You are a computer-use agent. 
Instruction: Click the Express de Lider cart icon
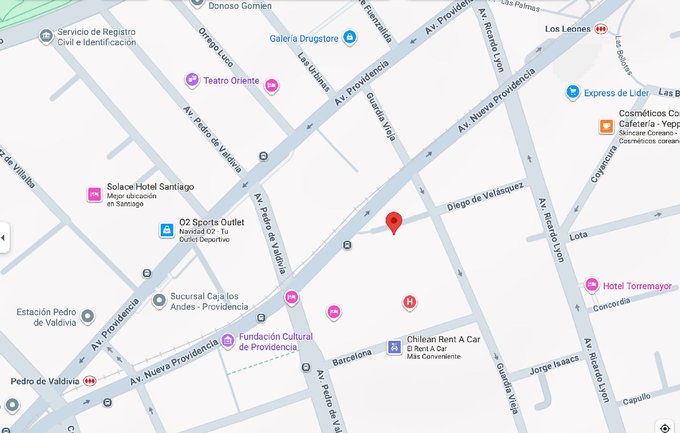[x=573, y=92]
